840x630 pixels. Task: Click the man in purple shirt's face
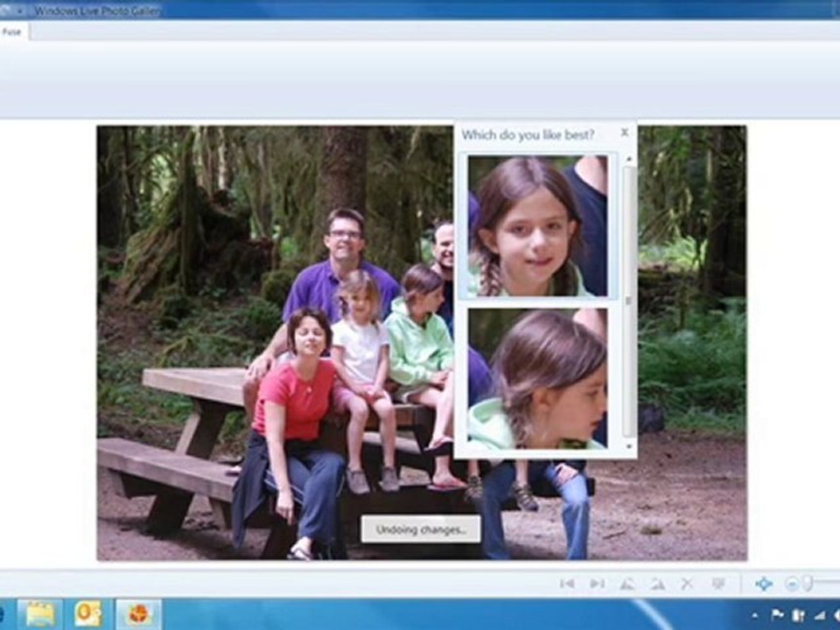coord(345,236)
